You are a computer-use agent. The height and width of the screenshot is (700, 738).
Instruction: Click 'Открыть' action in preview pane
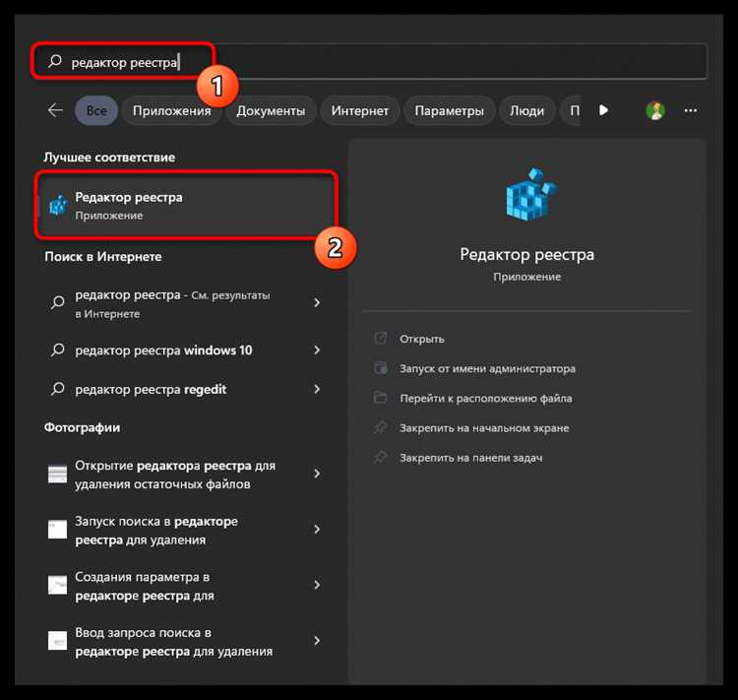(422, 339)
